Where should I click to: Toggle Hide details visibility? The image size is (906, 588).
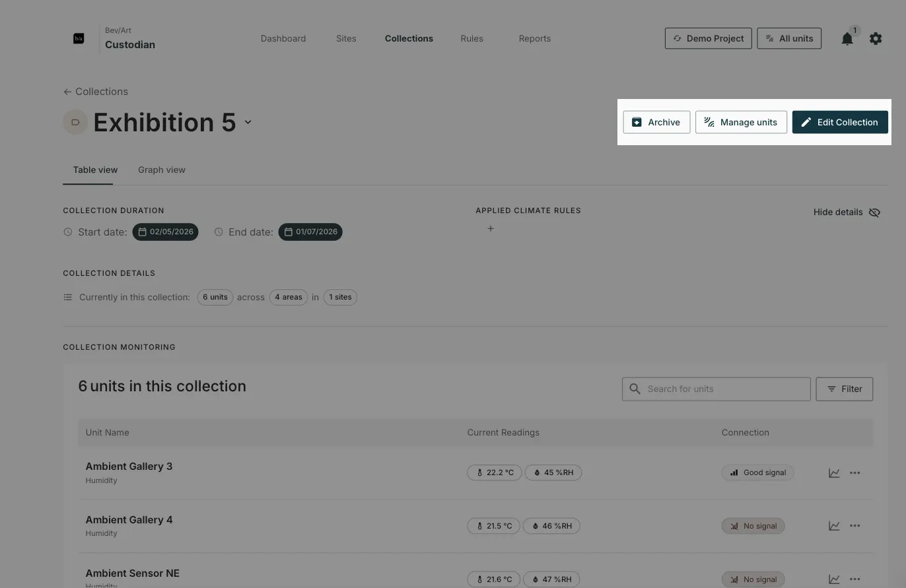click(x=847, y=212)
